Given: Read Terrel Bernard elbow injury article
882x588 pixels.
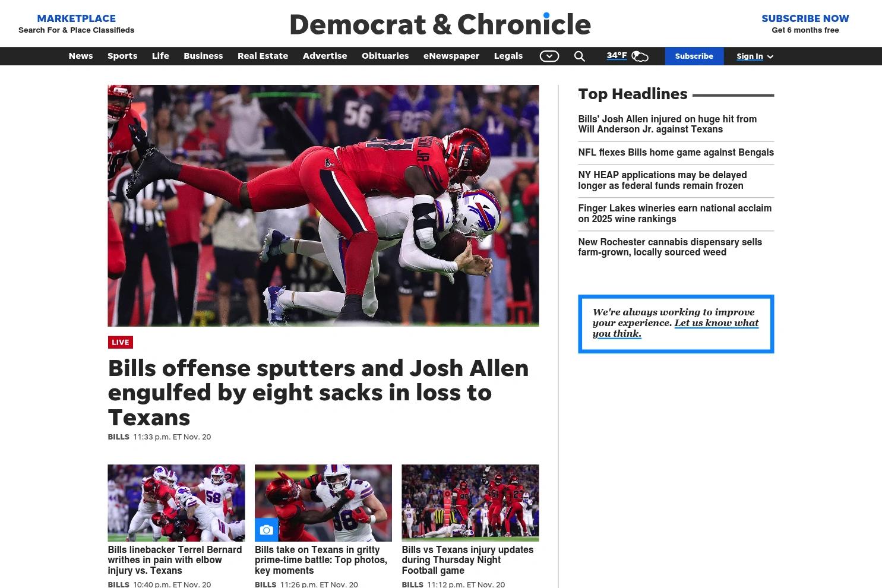Looking at the screenshot, I should point(175,560).
